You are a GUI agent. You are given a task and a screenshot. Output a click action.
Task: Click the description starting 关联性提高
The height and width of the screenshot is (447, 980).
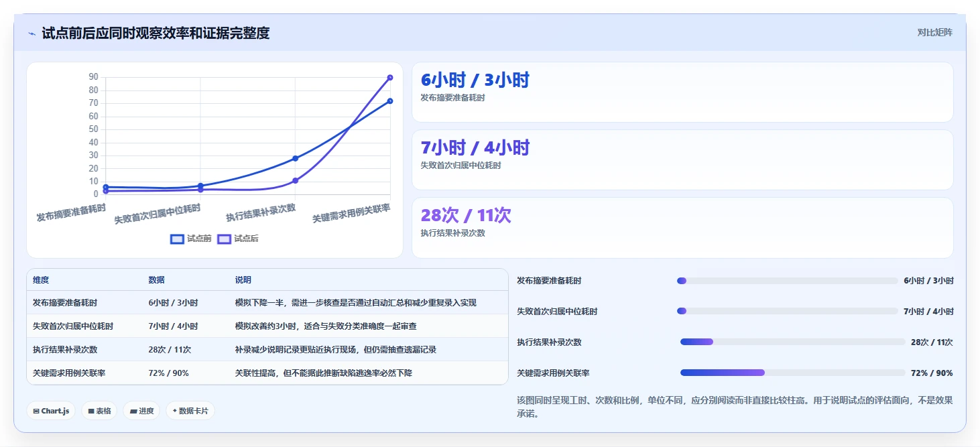[324, 373]
